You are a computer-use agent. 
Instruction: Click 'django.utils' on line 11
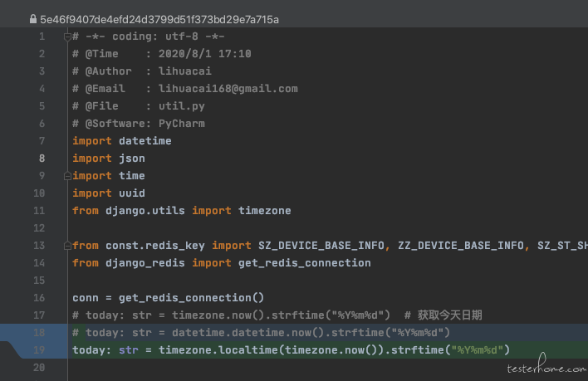click(145, 211)
